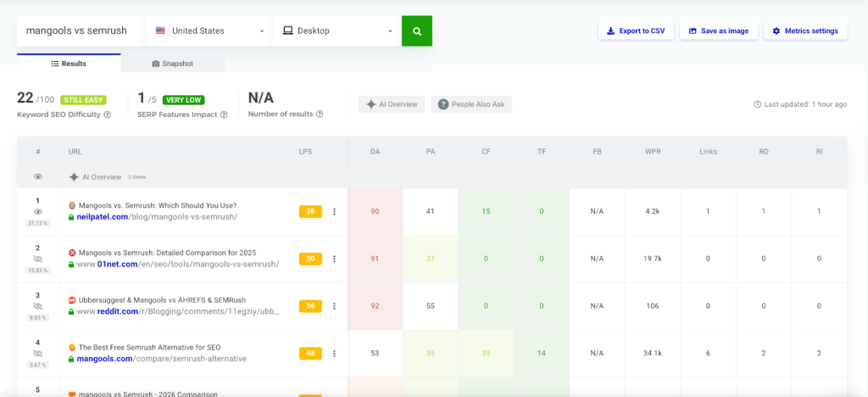Viewport: 868px width, 397px height.
Task: Click the Export to CSV button
Action: (636, 31)
